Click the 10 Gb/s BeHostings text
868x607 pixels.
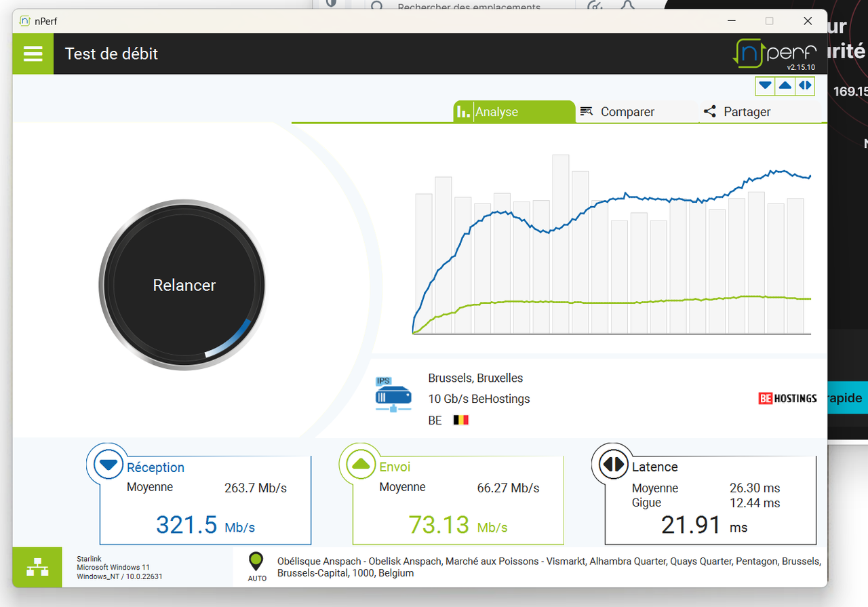point(479,399)
